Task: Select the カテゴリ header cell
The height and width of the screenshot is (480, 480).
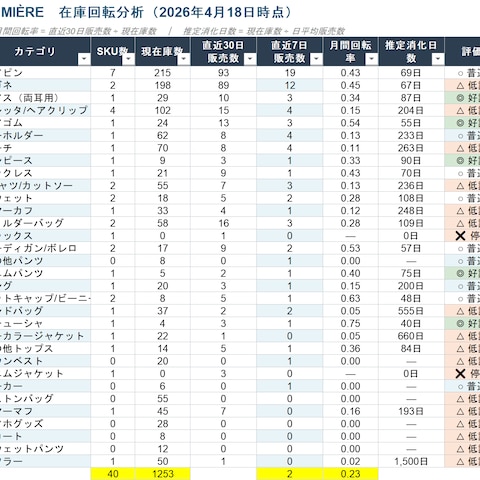Action: click(x=45, y=51)
